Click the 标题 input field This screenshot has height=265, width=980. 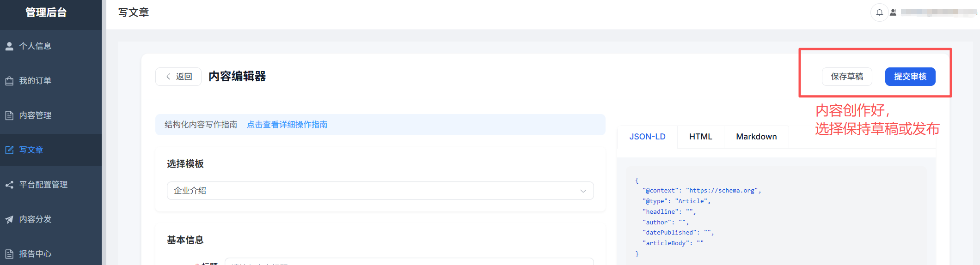[409, 261]
